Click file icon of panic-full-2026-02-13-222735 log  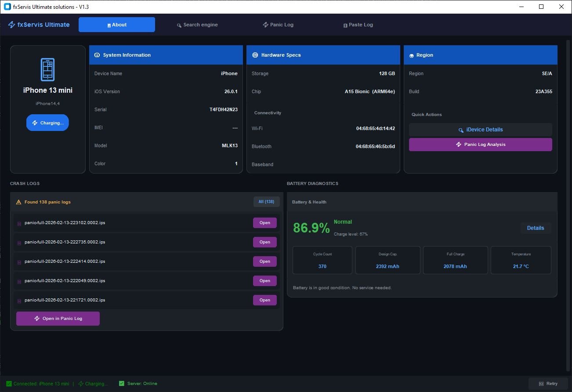click(x=19, y=243)
